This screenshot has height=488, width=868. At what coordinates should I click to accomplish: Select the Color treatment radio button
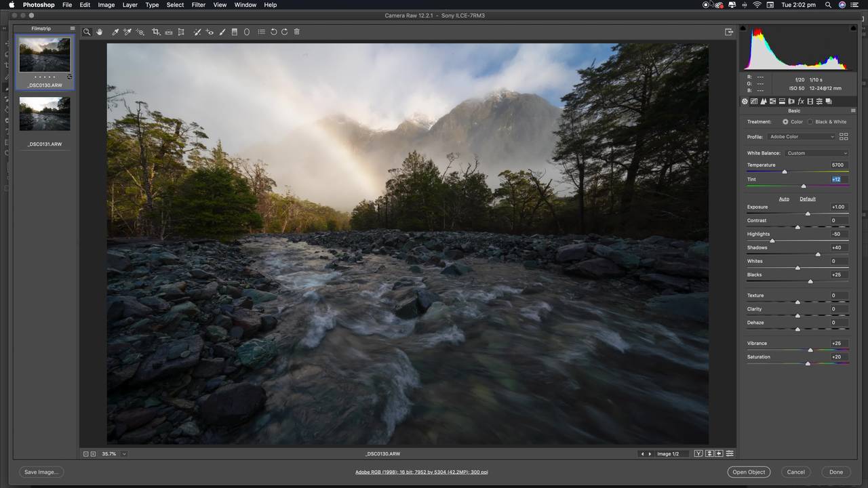(x=785, y=122)
